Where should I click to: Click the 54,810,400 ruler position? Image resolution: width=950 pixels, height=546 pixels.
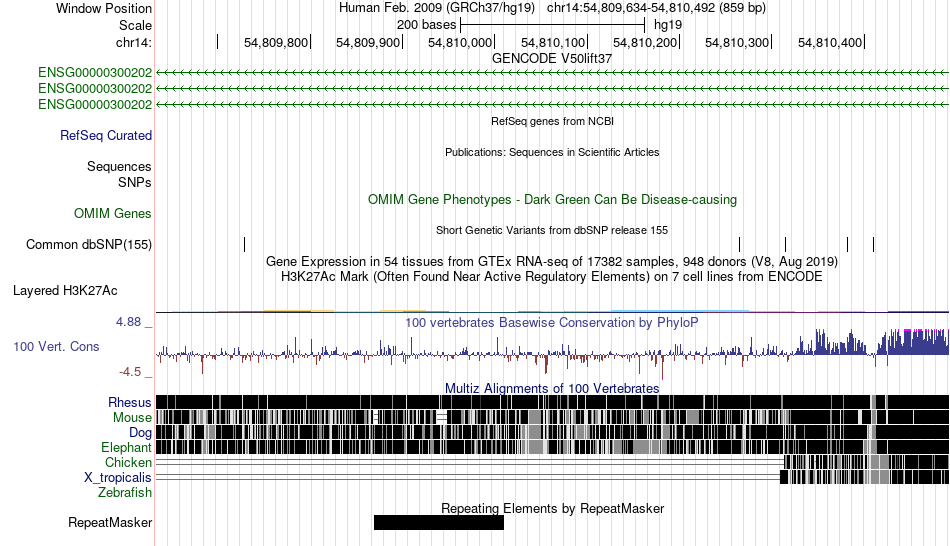coord(829,42)
